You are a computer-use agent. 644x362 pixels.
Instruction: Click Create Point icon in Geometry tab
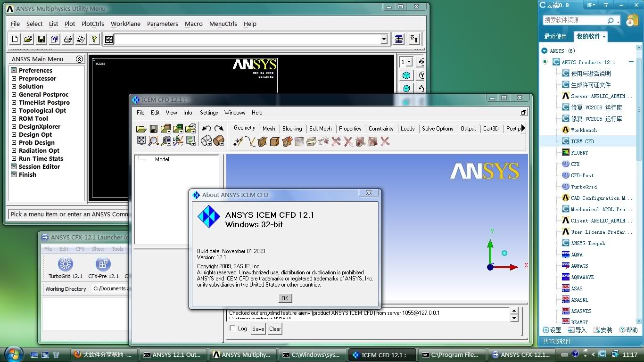click(x=238, y=141)
